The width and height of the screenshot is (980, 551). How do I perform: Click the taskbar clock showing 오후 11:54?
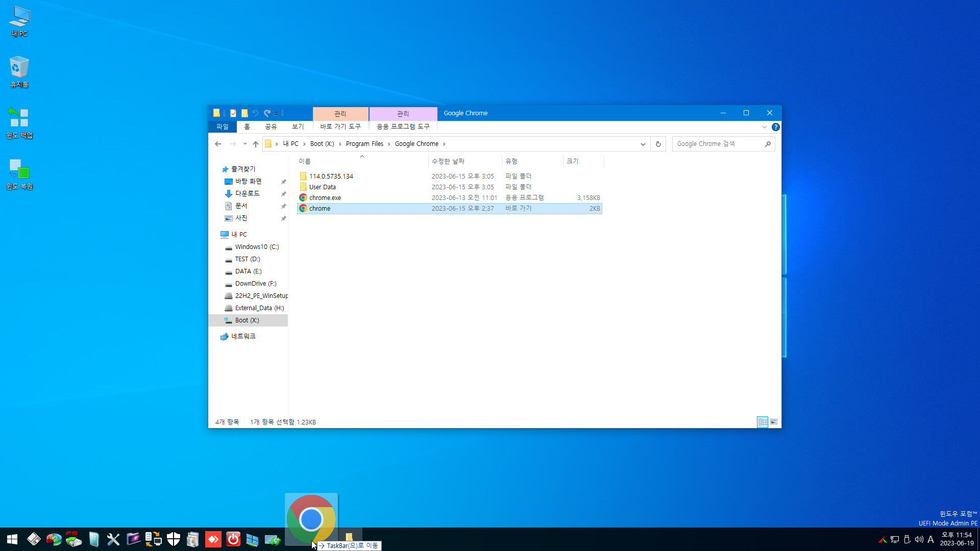[x=957, y=539]
